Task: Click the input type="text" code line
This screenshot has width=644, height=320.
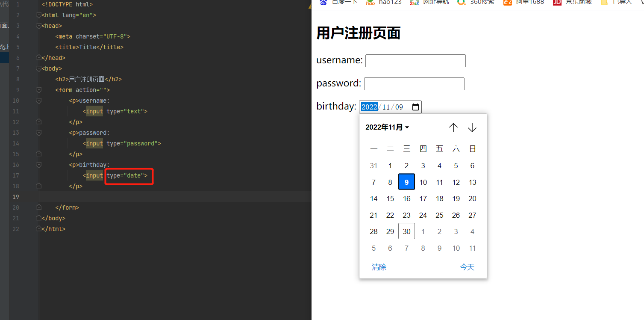Action: click(115, 111)
